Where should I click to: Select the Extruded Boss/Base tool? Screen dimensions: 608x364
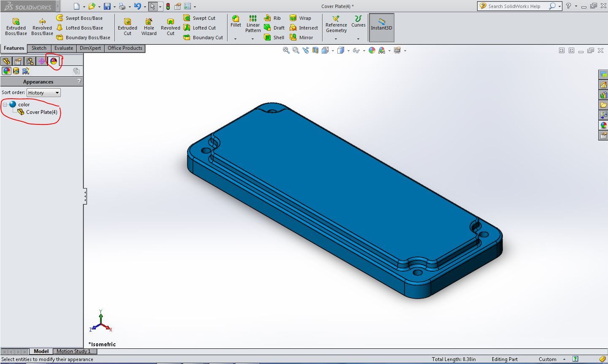16,26
